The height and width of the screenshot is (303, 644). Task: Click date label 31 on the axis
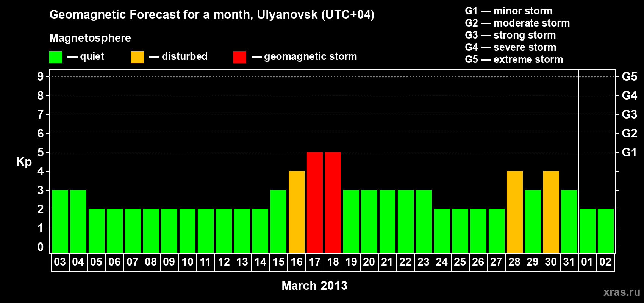[569, 262]
